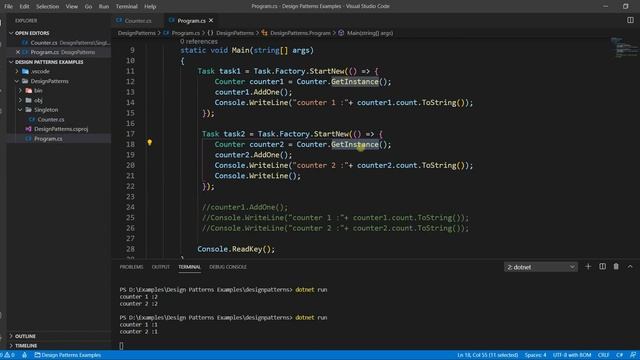Viewport: 640px width, 360px height.
Task: Split the terminal pane
Action: tap(602, 267)
